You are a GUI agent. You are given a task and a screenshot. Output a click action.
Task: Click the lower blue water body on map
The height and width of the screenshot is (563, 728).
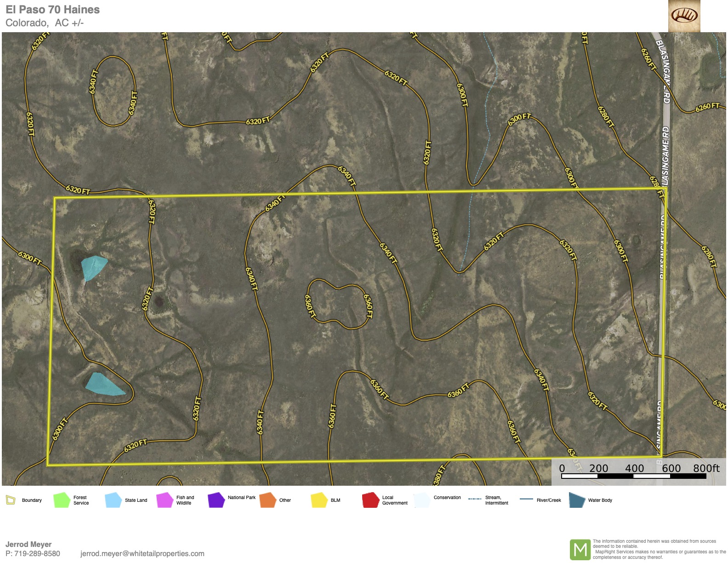[103, 385]
